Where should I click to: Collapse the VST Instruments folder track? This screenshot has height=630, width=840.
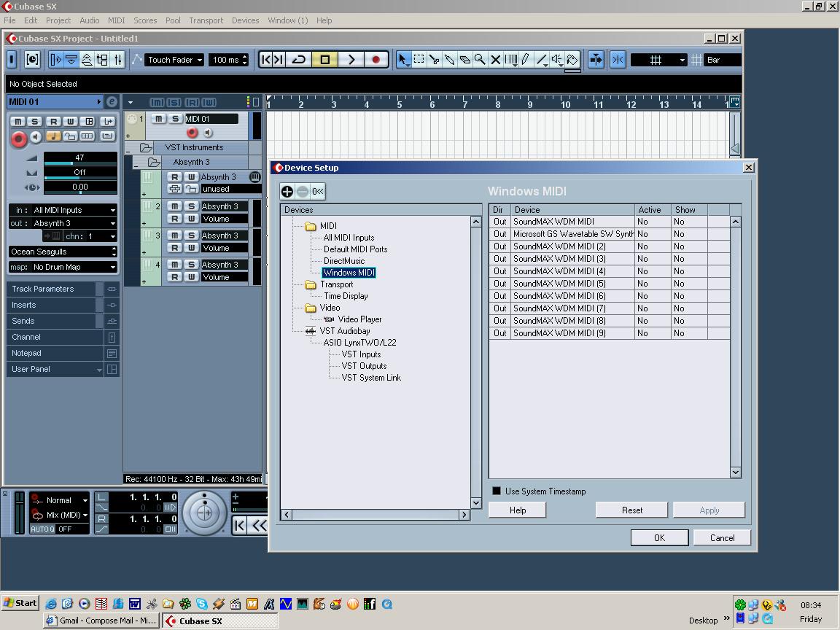128,152
